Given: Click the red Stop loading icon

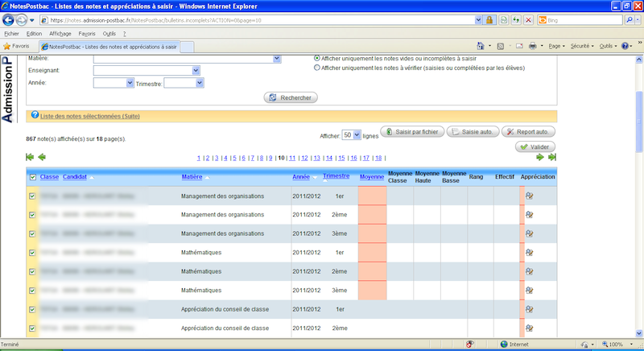Looking at the screenshot, I should click(528, 19).
